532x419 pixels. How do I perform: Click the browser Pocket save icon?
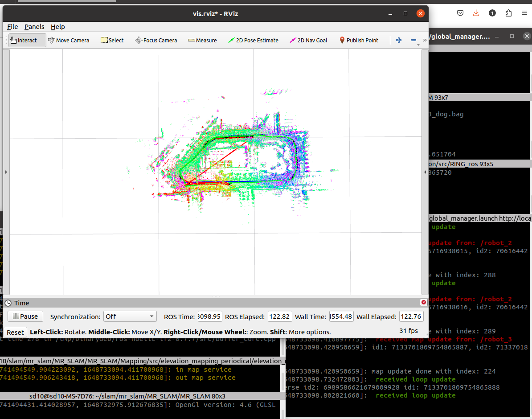click(460, 13)
